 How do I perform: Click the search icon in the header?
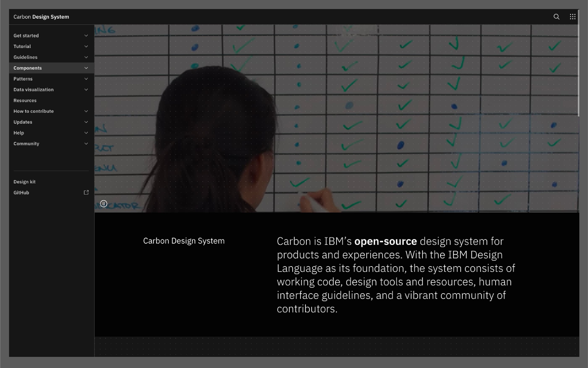tap(556, 17)
